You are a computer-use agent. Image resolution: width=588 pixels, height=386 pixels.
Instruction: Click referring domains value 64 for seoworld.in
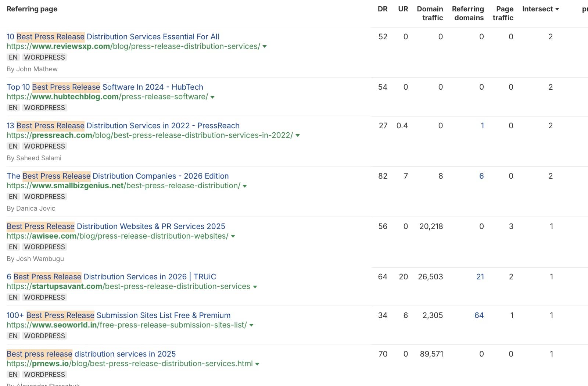tap(479, 315)
